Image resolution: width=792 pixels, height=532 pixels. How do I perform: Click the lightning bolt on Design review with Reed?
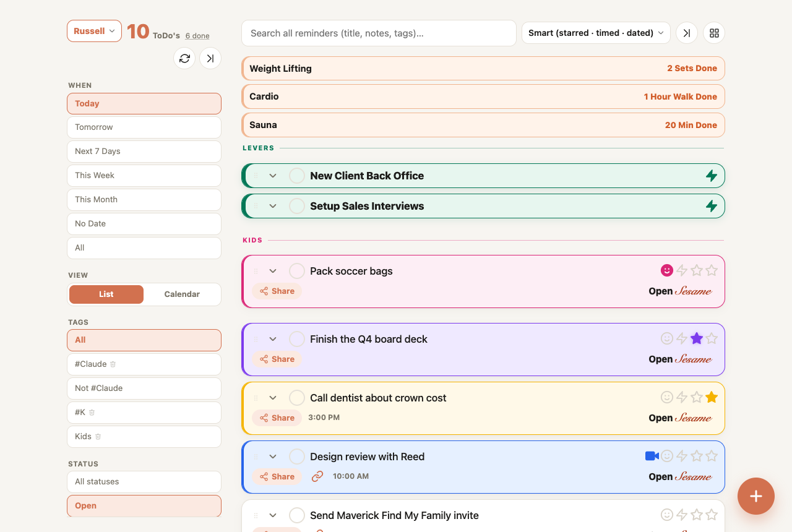pyautogui.click(x=682, y=456)
